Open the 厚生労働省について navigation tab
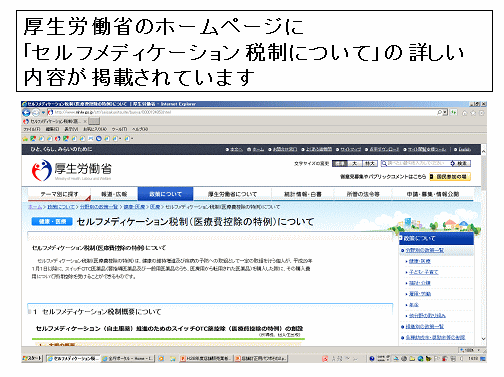The width and height of the screenshot is (504, 377). pyautogui.click(x=232, y=194)
